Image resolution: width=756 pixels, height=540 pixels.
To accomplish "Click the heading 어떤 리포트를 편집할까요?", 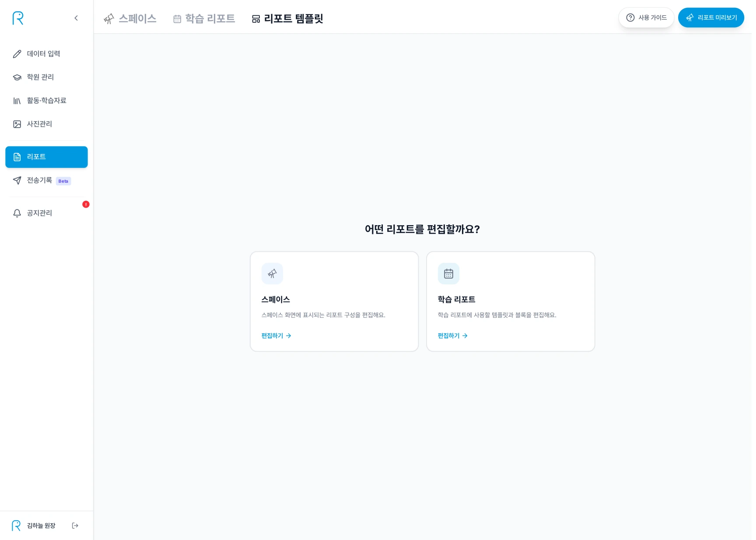I will click(423, 229).
